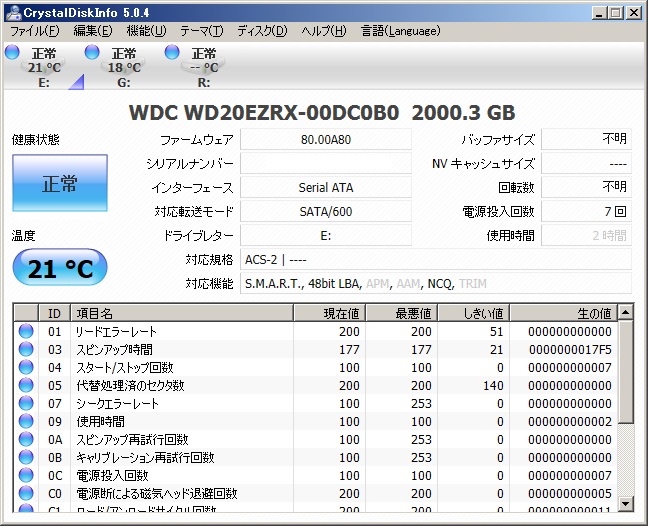The width and height of the screenshot is (648, 526).
Task: Open the ディスク(D) menu
Action: [262, 31]
